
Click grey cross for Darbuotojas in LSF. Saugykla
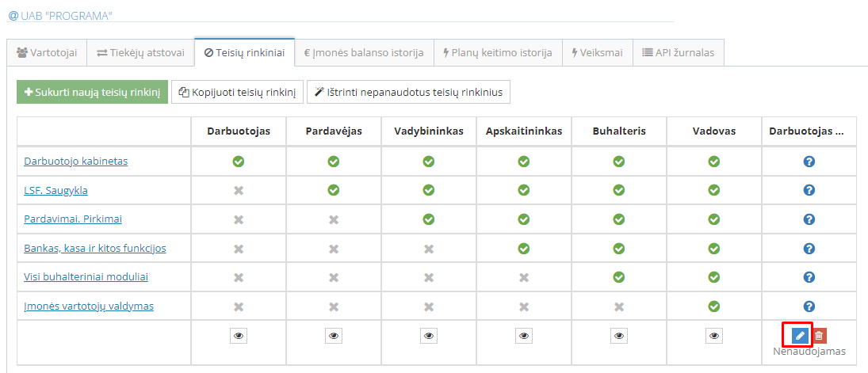point(239,190)
